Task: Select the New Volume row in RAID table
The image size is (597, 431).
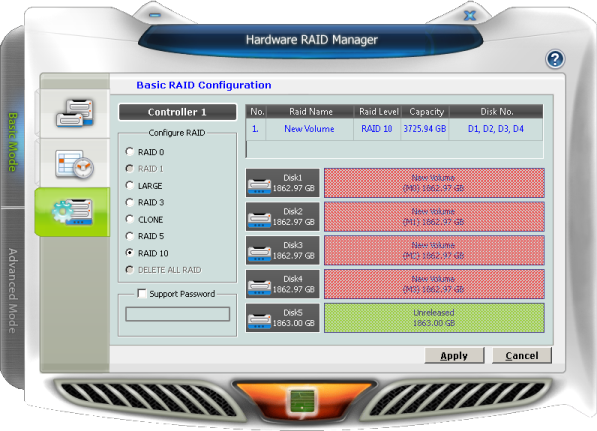Action: point(394,129)
